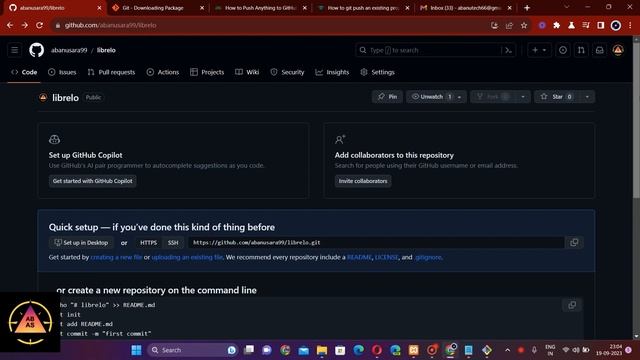Go back to the previous page
The image size is (640, 360).
point(10,25)
